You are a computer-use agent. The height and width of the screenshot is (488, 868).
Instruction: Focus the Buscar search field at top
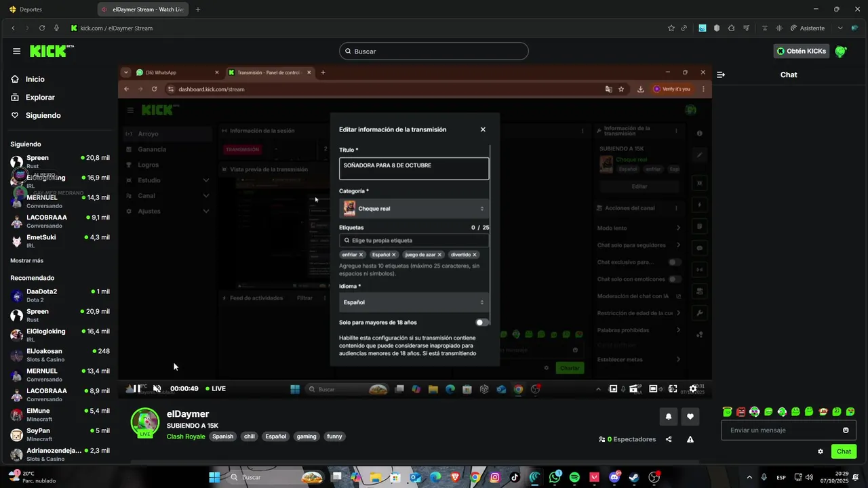point(434,51)
